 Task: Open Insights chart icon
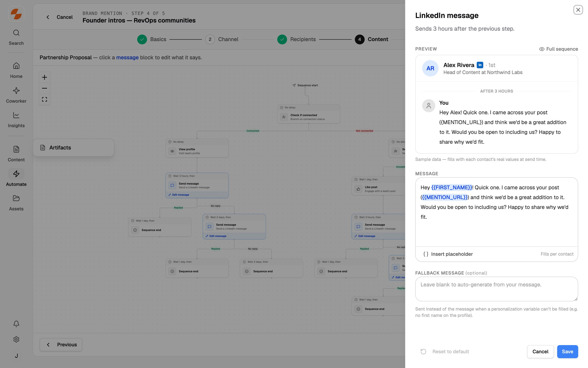click(16, 115)
